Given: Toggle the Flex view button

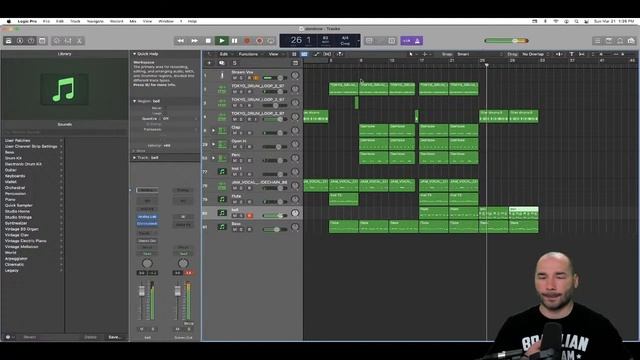Looking at the screenshot, I should 327,54.
